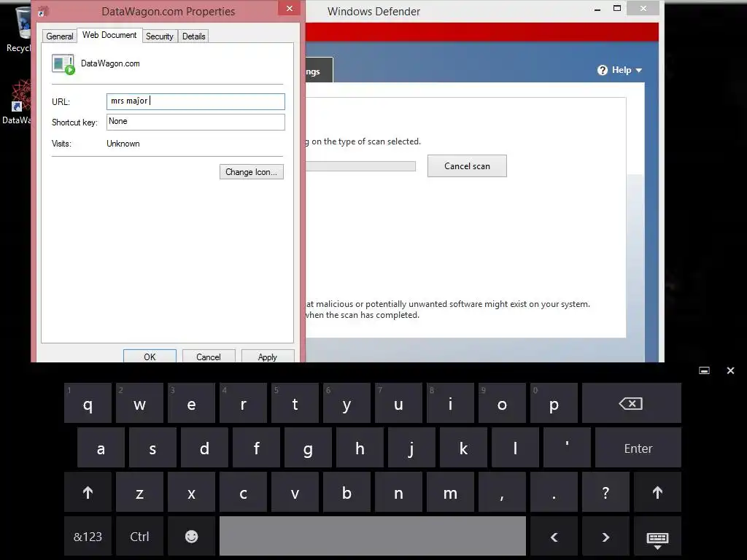The height and width of the screenshot is (560, 747).
Task: Tap the k key
Action: tap(463, 448)
